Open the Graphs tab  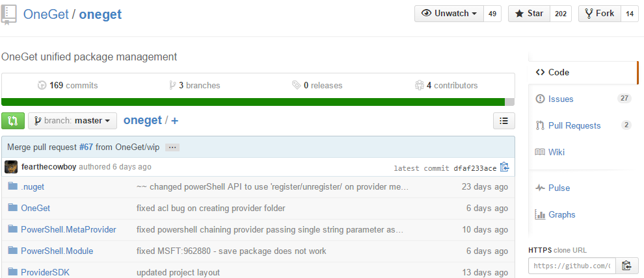tap(584, 214)
